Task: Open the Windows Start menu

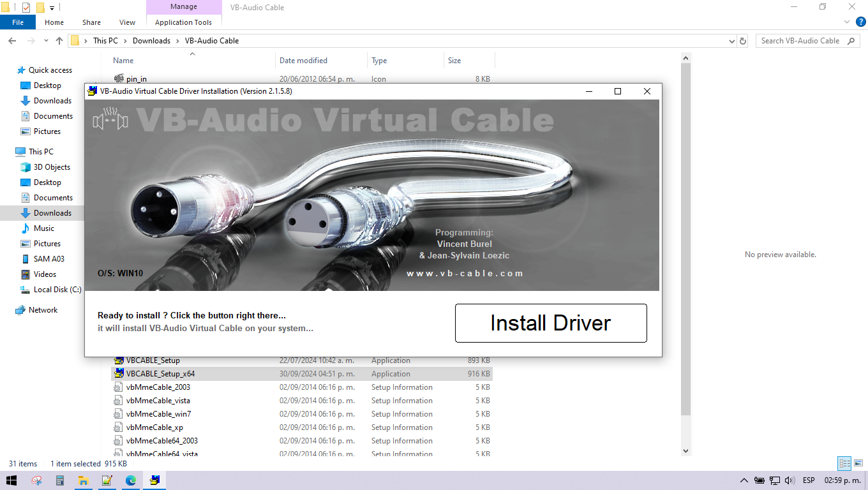Action: click(x=11, y=480)
